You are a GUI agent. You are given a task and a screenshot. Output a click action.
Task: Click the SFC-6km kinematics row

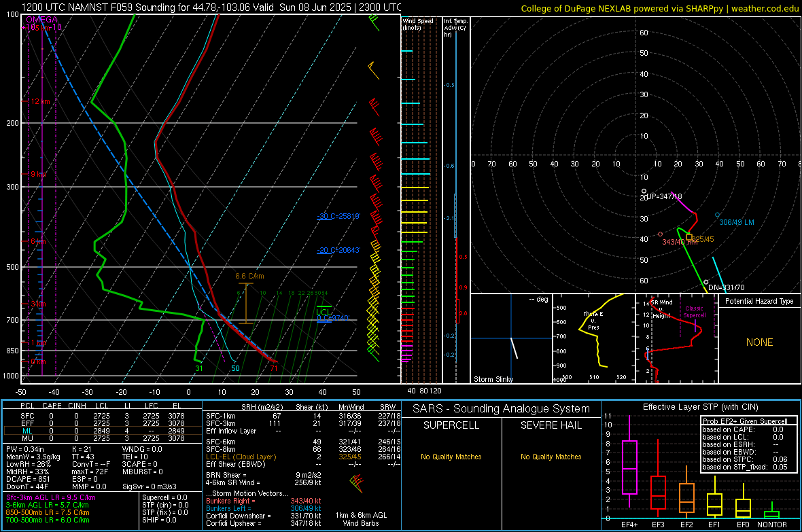click(303, 442)
